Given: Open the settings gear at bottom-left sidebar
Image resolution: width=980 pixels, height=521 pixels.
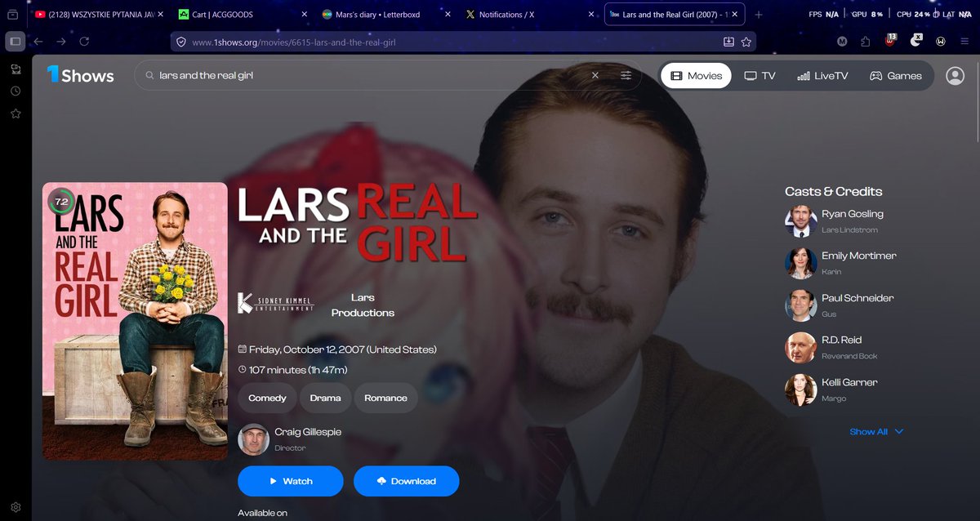Looking at the screenshot, I should [15, 508].
